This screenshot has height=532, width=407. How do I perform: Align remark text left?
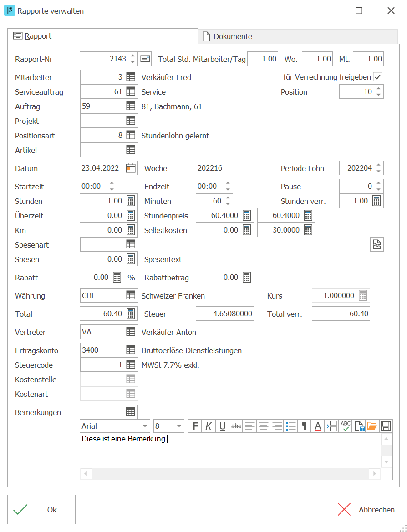pyautogui.click(x=249, y=426)
